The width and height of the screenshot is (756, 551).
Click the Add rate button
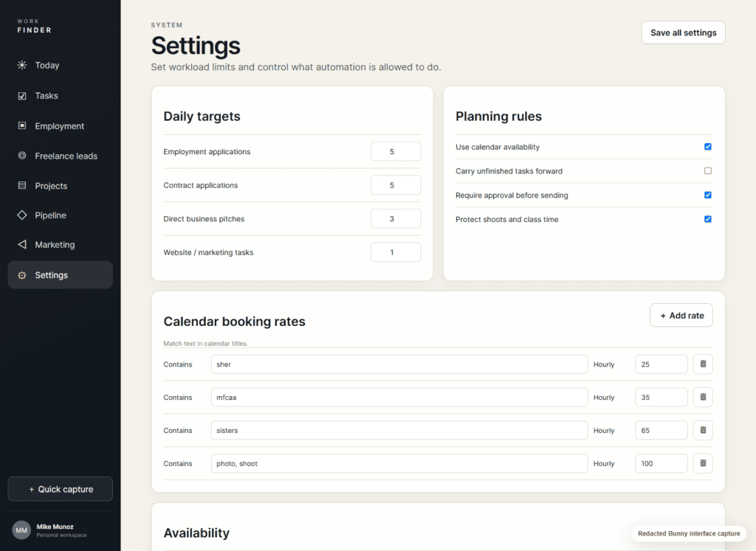681,316
